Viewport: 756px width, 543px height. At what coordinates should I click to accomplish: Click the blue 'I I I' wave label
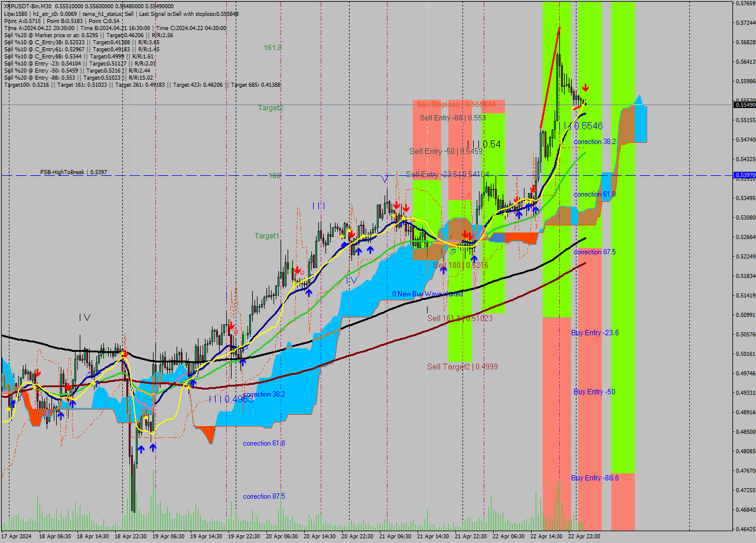click(x=319, y=206)
